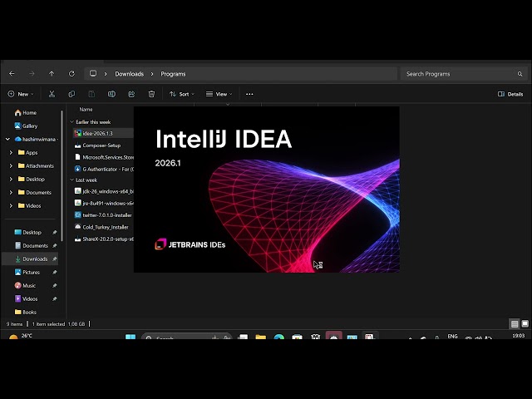Image resolution: width=532 pixels, height=399 pixels.
Task: Select the Cold_Turkey_Installer file
Action: (103, 227)
